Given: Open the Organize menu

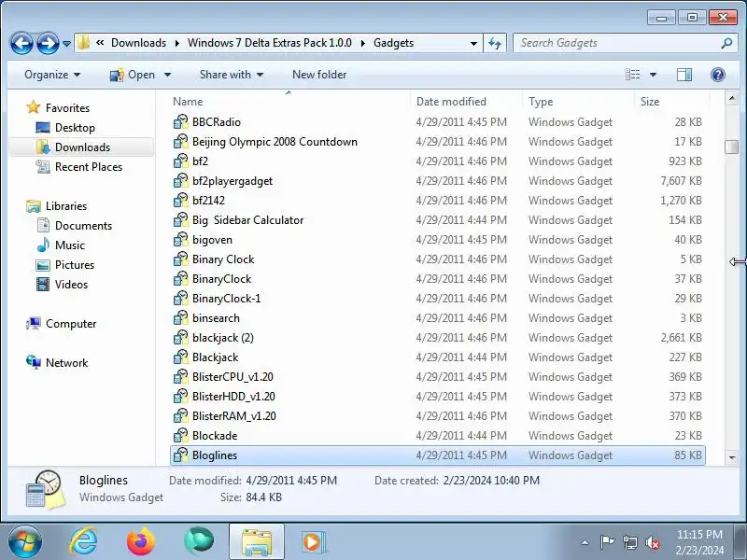Looking at the screenshot, I should click(x=52, y=75).
